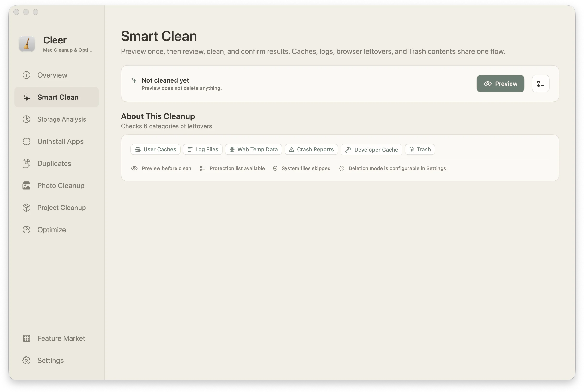Go to Storage Analysis
The image size is (584, 392).
(x=57, y=119)
